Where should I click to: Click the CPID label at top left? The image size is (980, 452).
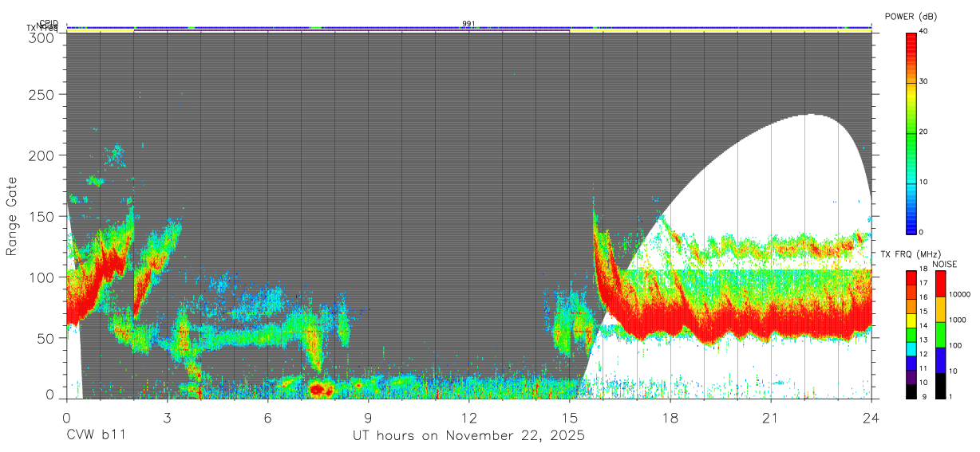point(48,23)
